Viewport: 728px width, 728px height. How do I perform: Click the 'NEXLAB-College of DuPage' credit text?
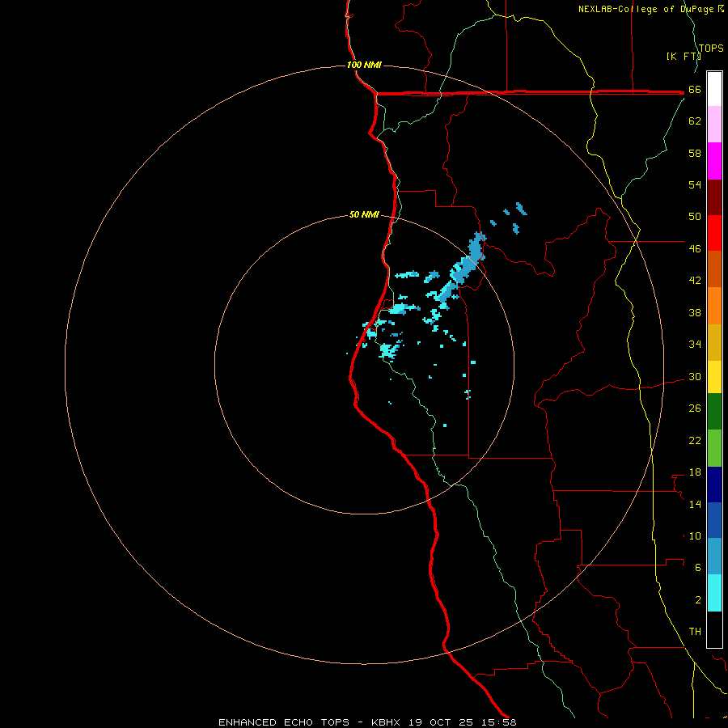645,9
